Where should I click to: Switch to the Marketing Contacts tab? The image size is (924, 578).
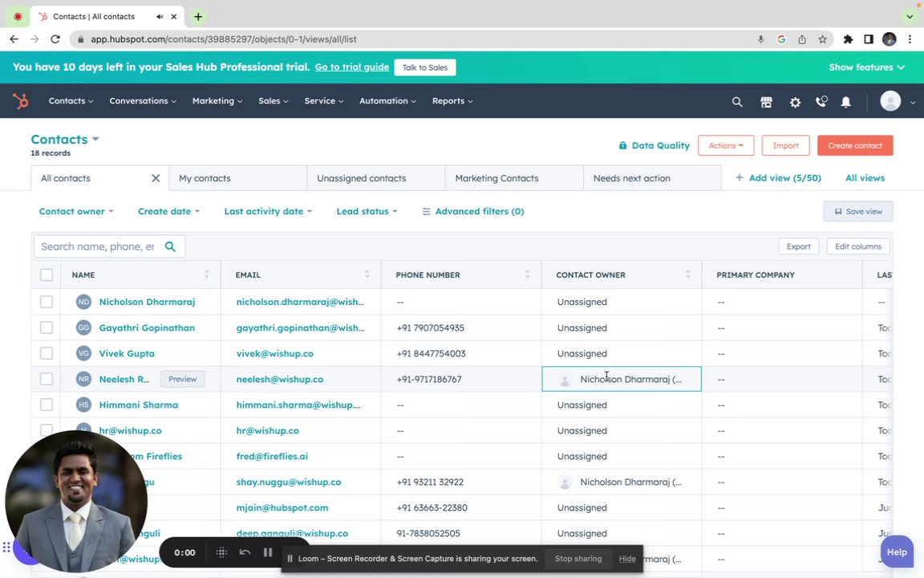(514, 178)
